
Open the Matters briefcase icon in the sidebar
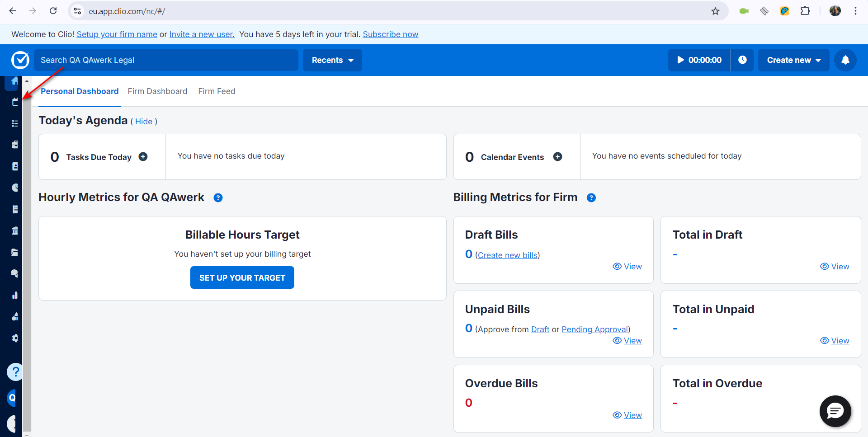(15, 145)
